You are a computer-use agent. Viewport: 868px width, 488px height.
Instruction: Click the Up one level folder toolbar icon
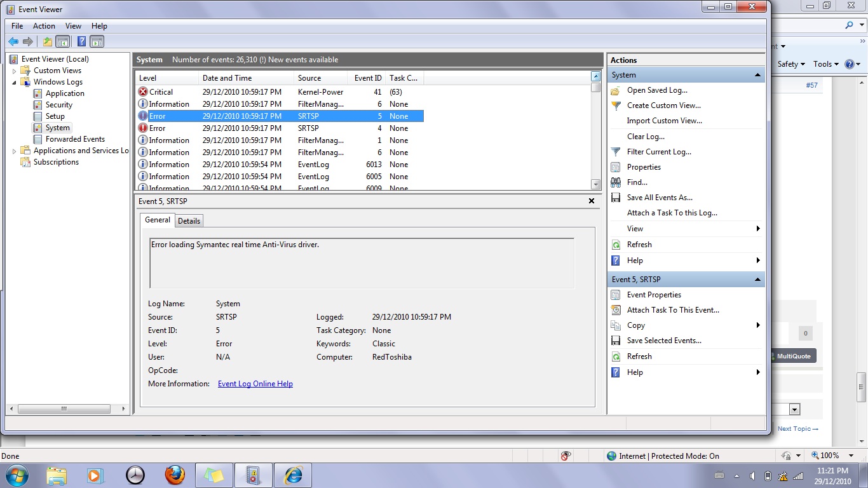[x=48, y=41]
